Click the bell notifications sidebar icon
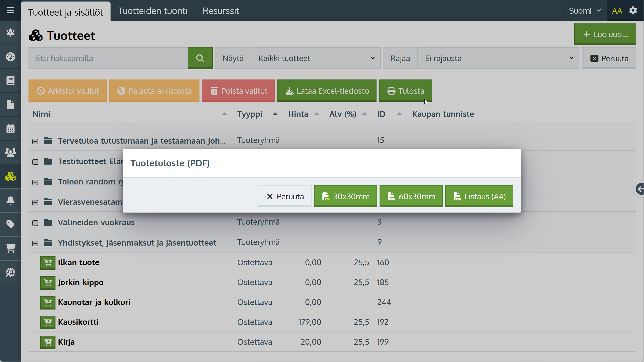This screenshot has height=362, width=644. [10, 200]
